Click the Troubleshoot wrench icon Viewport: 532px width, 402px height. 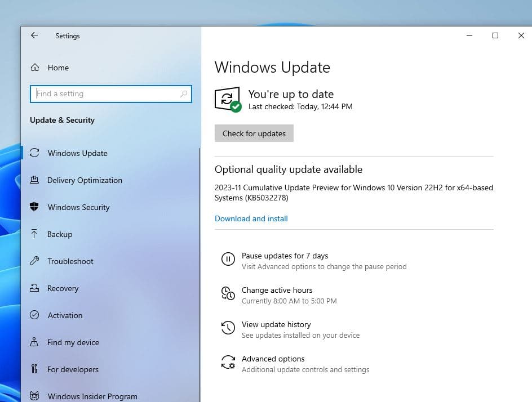pyautogui.click(x=34, y=261)
